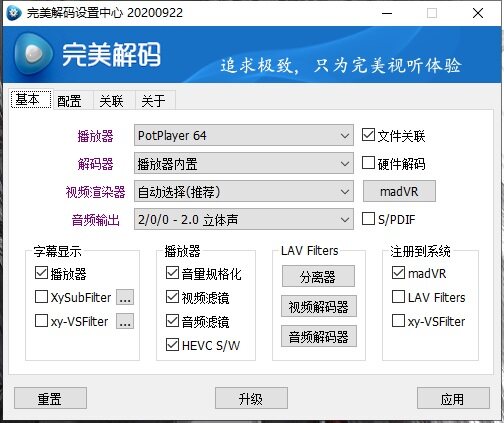Minimize the settings window
The width and height of the screenshot is (504, 423).
point(387,13)
